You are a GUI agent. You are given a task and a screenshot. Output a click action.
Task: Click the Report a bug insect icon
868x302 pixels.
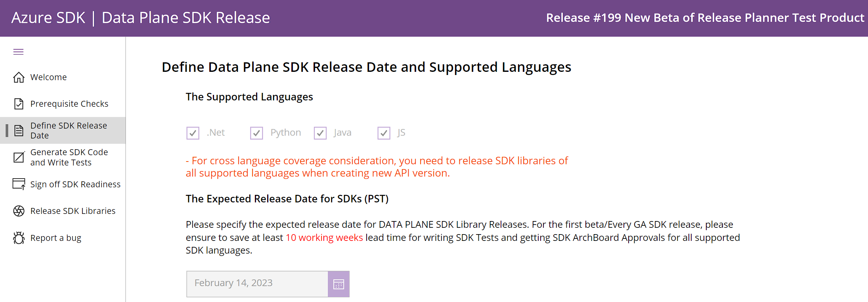tap(19, 237)
